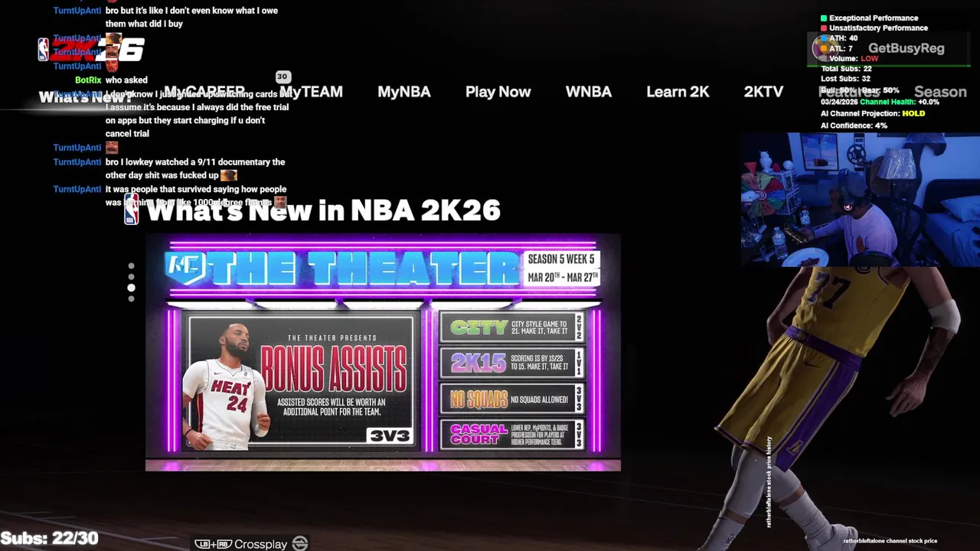The height and width of the screenshot is (551, 980).
Task: Click the channel stock price caption
Action: tap(890, 541)
